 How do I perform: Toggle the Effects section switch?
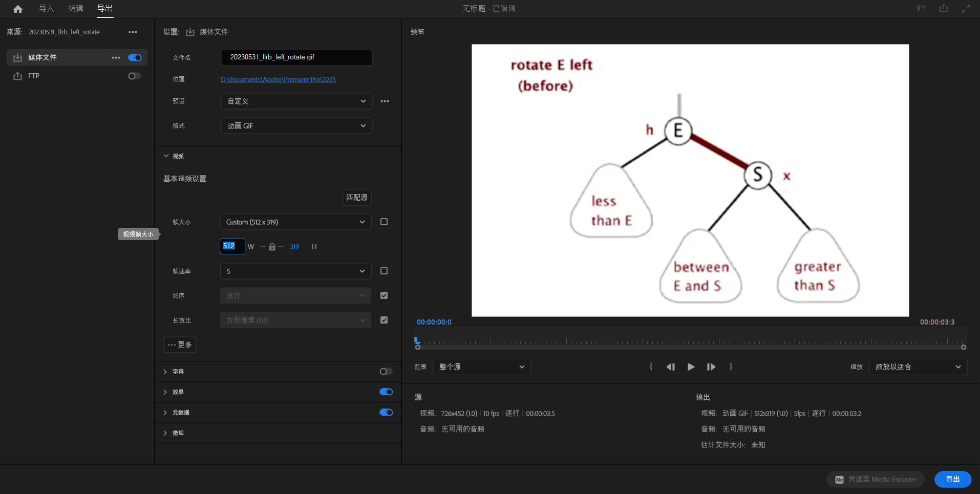coord(386,392)
